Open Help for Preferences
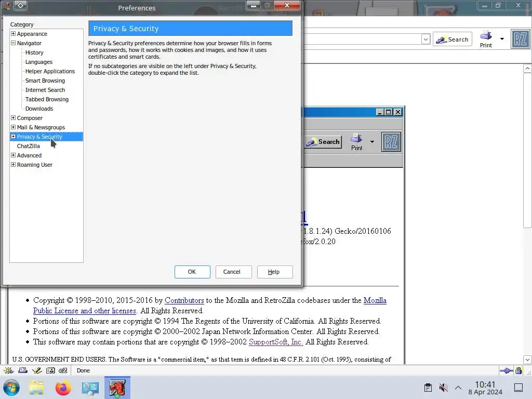The image size is (532, 399). click(x=275, y=272)
